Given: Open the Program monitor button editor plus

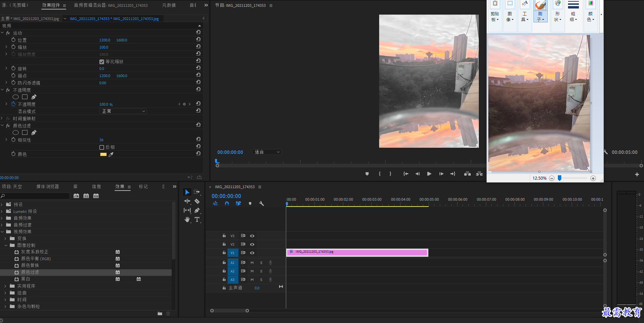Looking at the screenshot, I should point(637,174).
